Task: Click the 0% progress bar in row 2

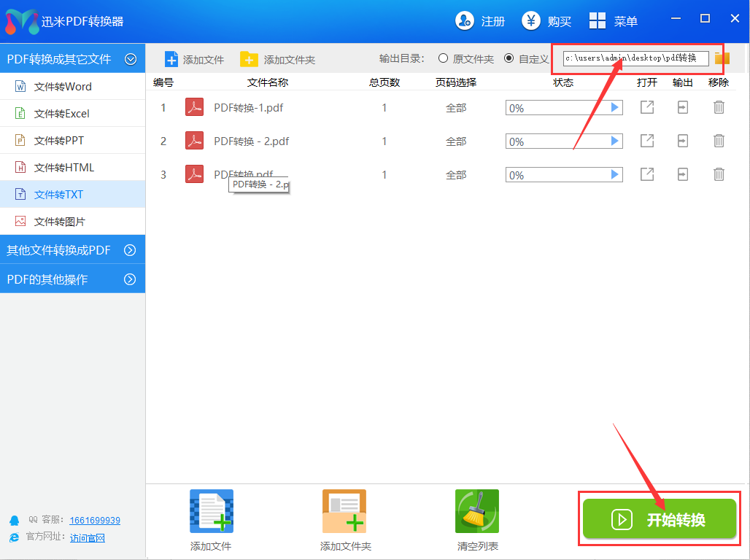Action: (x=556, y=141)
